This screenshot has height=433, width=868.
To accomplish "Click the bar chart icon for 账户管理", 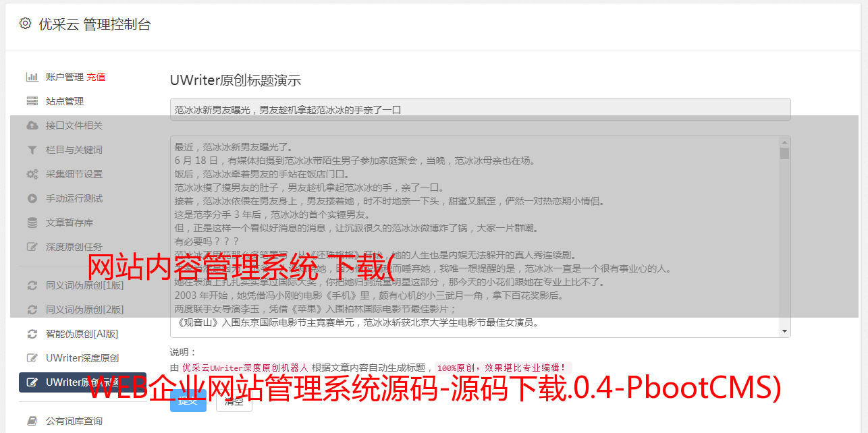I will [x=32, y=77].
